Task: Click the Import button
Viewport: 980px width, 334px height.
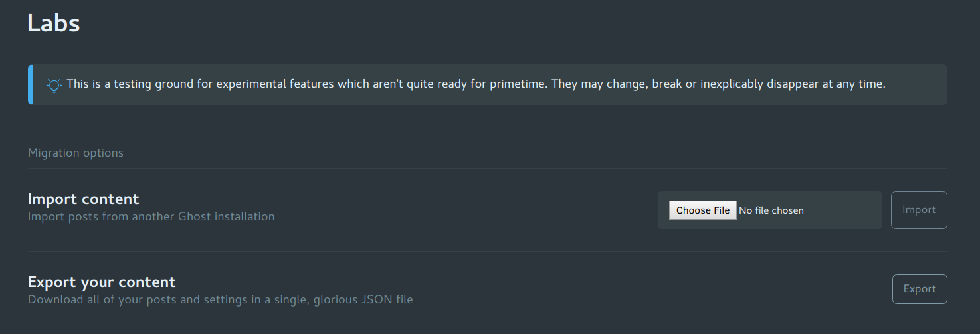Action: (x=919, y=210)
